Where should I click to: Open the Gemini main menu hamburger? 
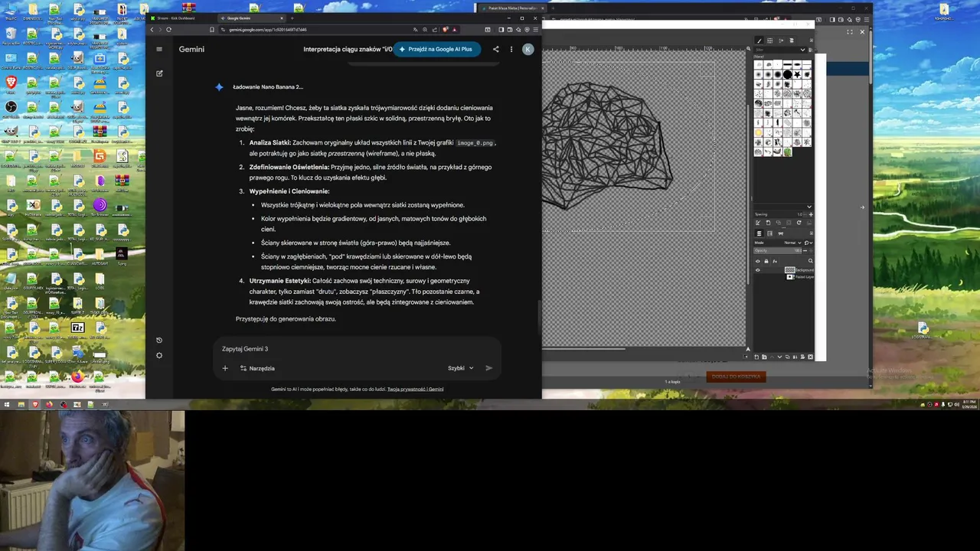tap(159, 49)
